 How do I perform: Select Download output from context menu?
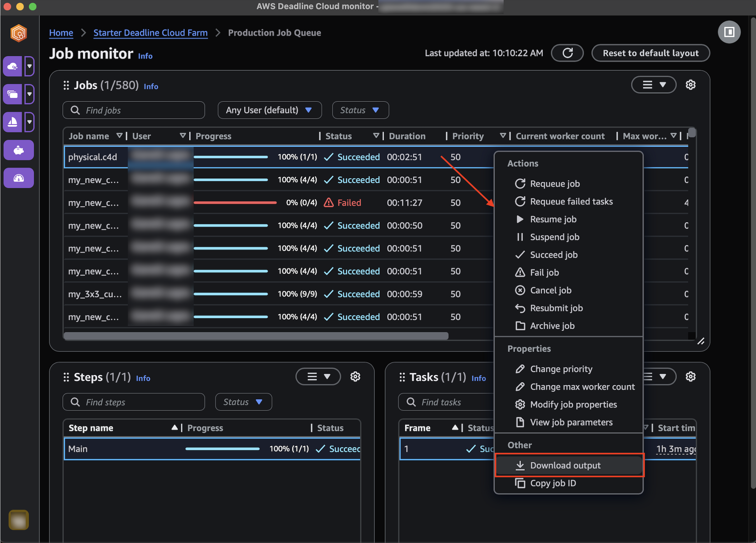565,465
